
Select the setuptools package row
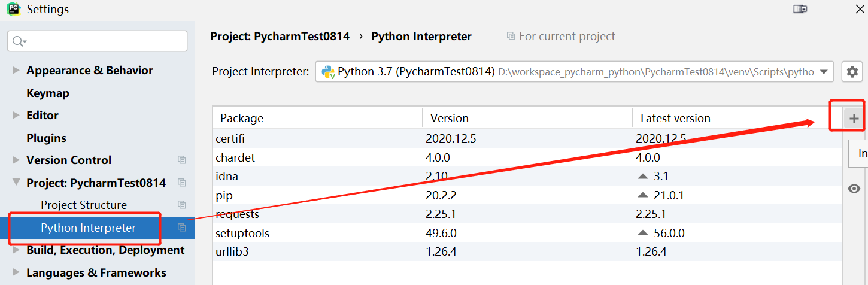[x=527, y=233]
